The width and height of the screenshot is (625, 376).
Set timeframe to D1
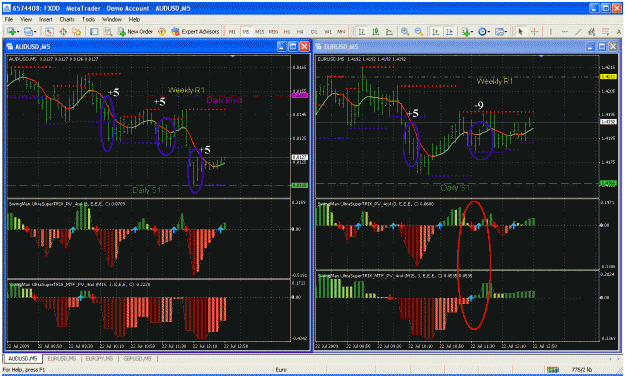(x=314, y=31)
